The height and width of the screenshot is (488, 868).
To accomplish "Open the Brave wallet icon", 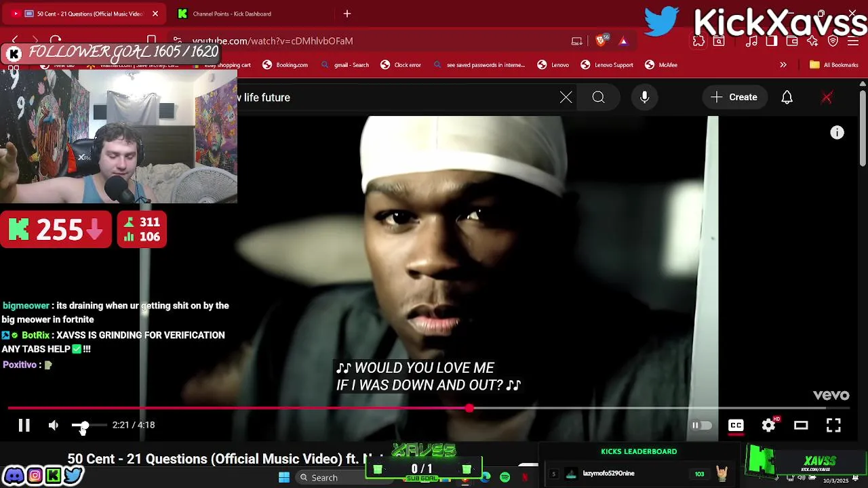I will [792, 41].
